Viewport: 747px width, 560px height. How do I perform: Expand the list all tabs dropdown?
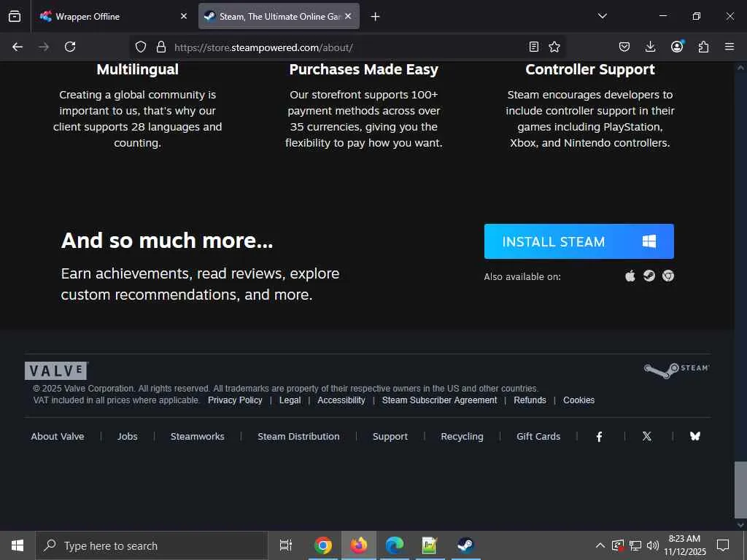coord(602,16)
